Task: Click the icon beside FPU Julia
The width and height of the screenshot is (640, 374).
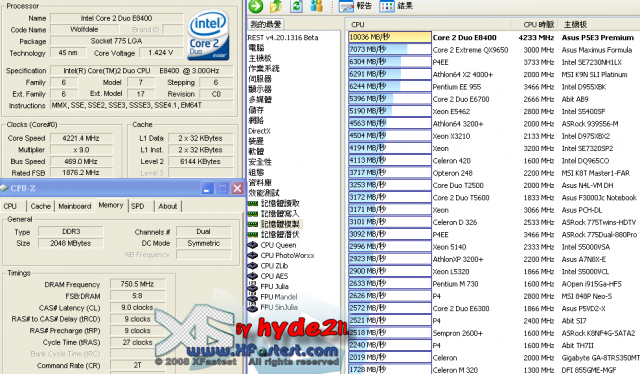Action: coord(253,286)
